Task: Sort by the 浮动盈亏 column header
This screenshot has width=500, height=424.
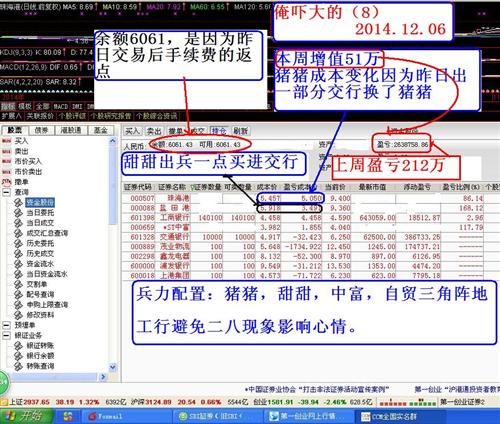Action: pos(417,187)
